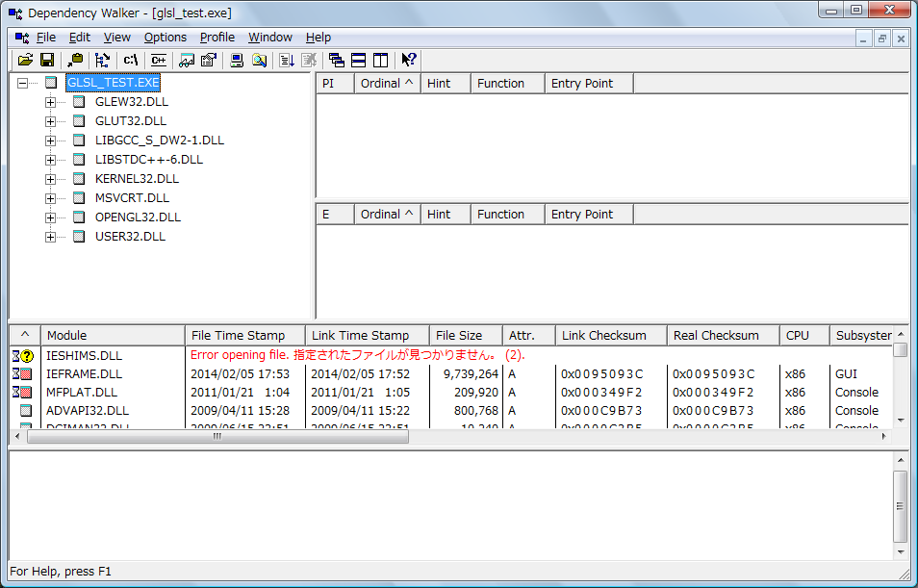Screen dimensions: 918x588
Task: Click the View Module in External Viewer icon
Action: coord(187,60)
